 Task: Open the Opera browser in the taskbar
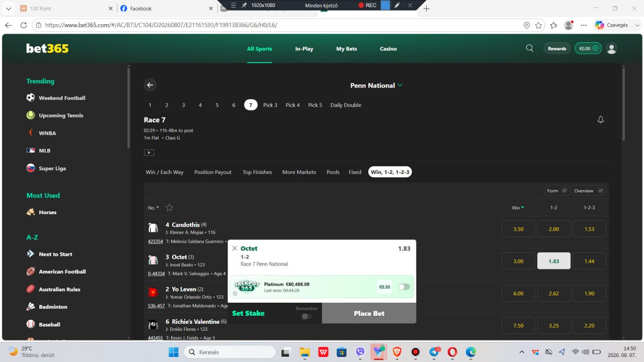(x=452, y=352)
